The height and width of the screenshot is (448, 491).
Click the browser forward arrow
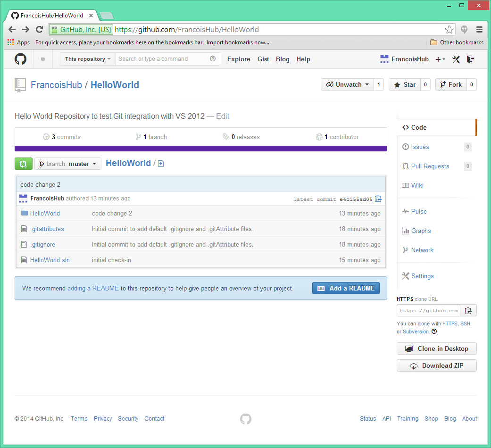(25, 29)
